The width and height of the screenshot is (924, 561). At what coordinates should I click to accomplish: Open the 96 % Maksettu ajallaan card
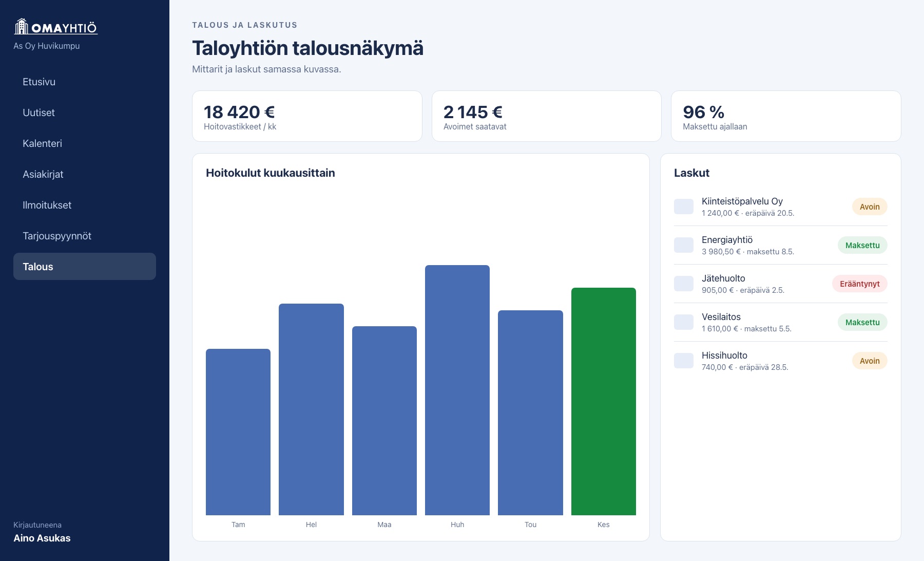click(786, 116)
